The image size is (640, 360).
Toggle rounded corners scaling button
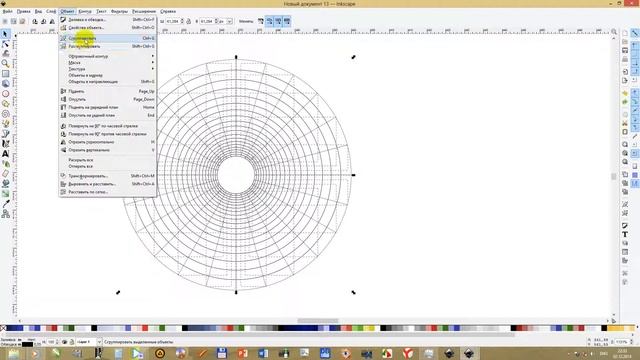pyautogui.click(x=269, y=21)
